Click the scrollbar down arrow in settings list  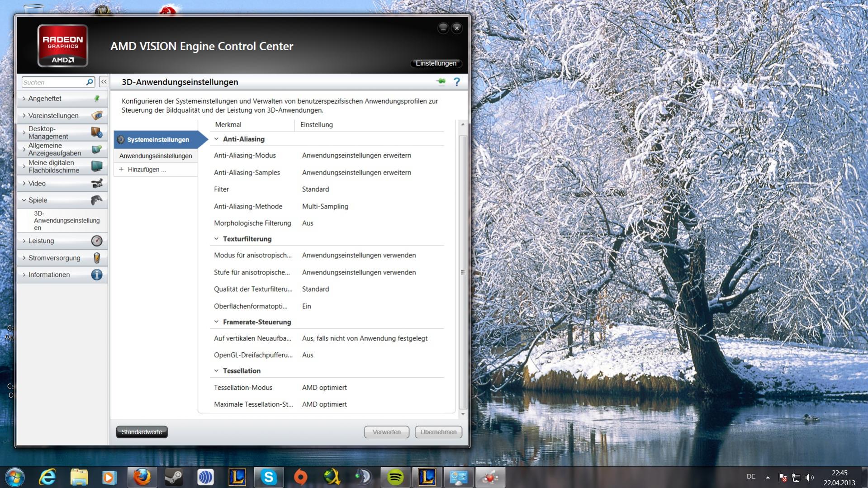coord(462,414)
